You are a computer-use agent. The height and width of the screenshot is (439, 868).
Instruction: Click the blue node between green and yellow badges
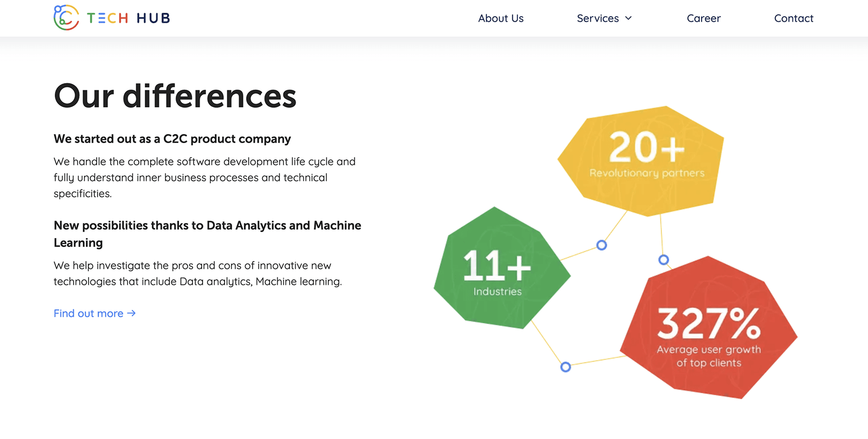point(601,245)
